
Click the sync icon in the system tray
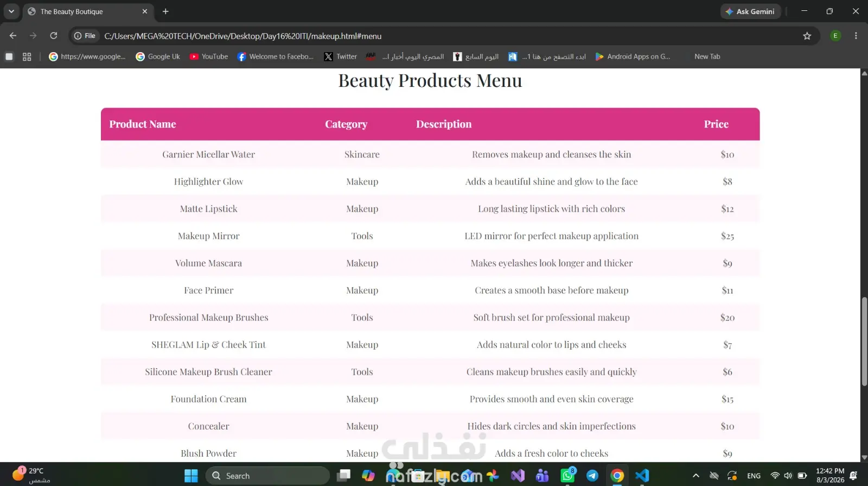click(x=732, y=476)
